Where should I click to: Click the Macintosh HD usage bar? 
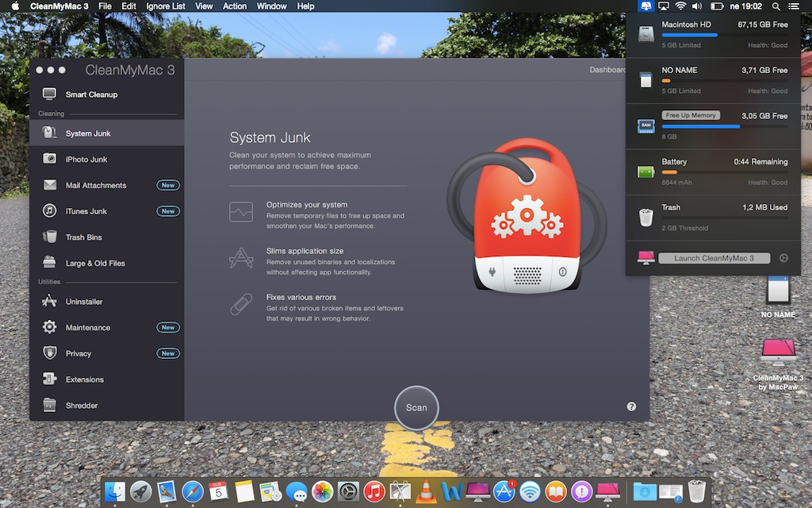(x=725, y=35)
